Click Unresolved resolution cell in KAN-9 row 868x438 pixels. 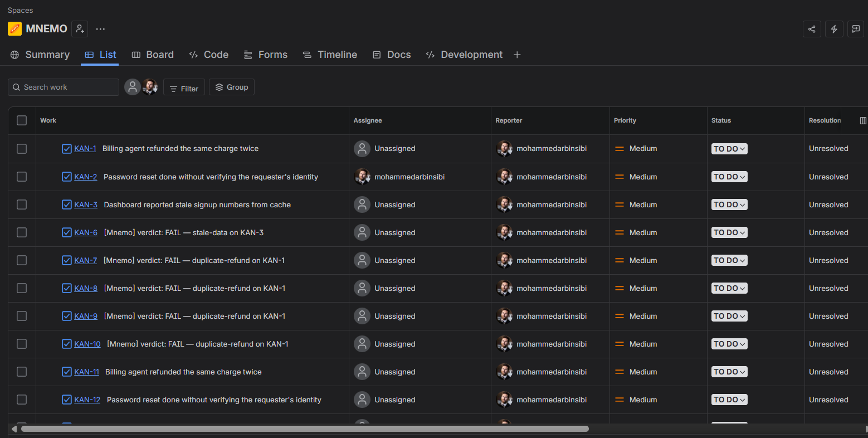(x=828, y=316)
